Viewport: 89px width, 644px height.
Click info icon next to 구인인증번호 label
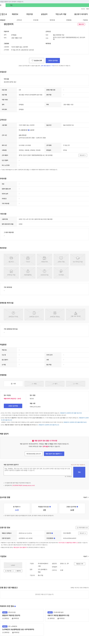tap(54, 538)
